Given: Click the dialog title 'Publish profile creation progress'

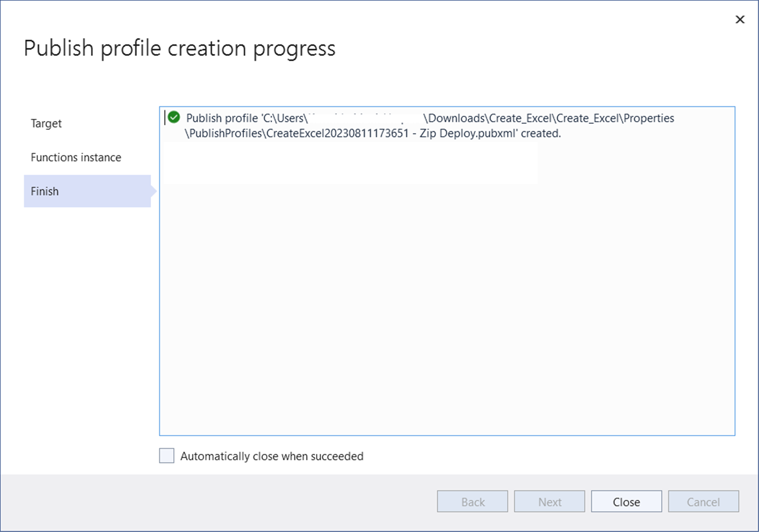Looking at the screenshot, I should (x=179, y=48).
